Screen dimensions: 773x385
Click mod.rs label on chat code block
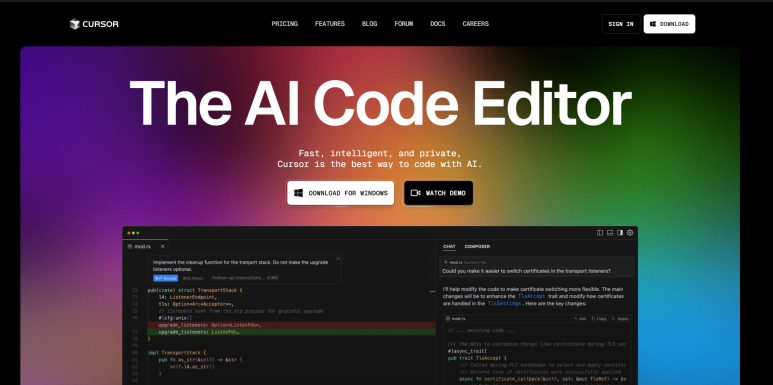click(456, 319)
